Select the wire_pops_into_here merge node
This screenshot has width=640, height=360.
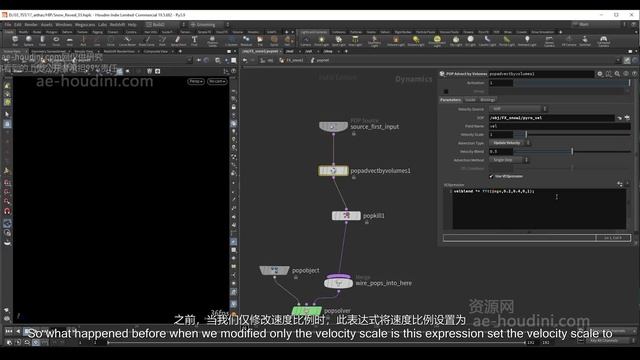coord(338,282)
